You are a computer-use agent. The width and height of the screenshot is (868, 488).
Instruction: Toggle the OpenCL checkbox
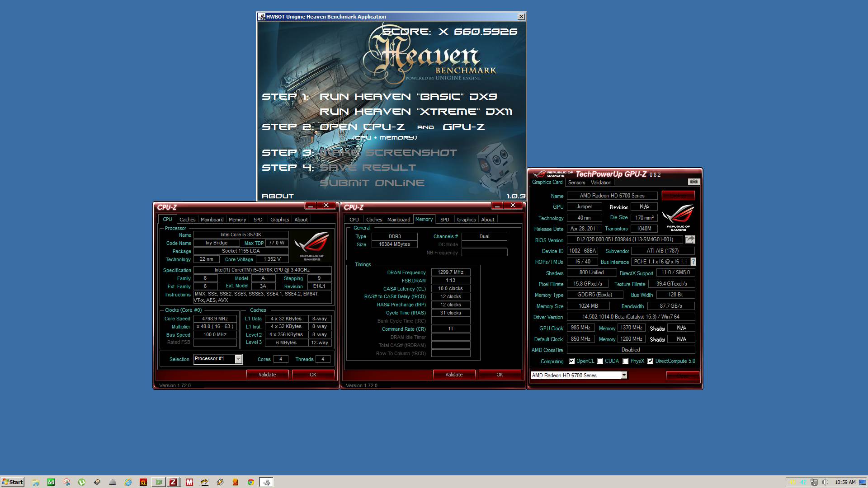(x=572, y=361)
